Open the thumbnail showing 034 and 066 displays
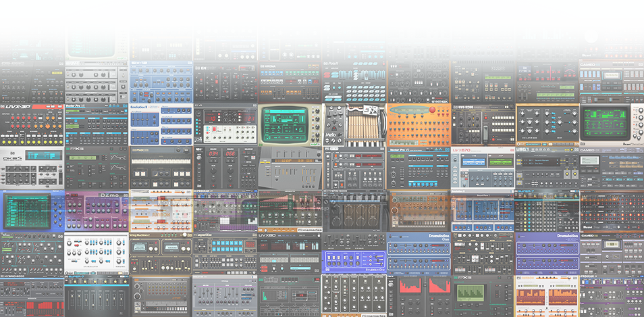644x317 pixels. tap(225, 168)
